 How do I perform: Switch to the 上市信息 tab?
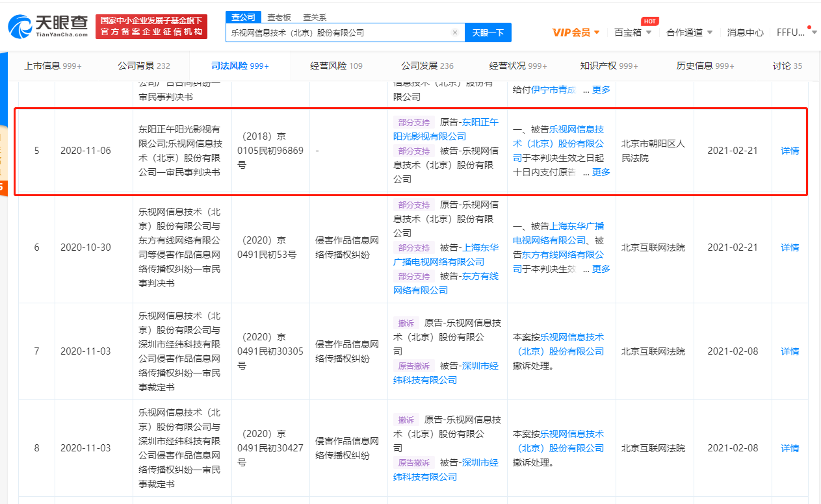[53, 66]
